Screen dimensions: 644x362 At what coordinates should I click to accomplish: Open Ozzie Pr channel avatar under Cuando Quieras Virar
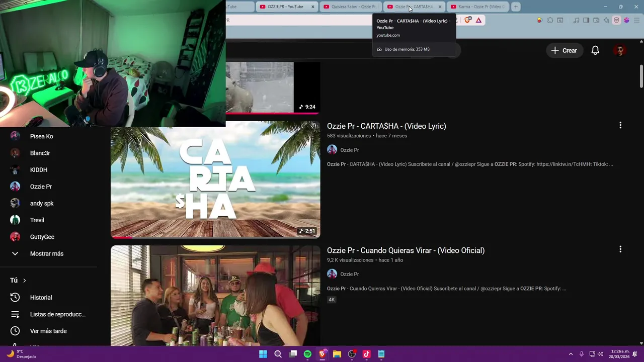click(x=332, y=274)
